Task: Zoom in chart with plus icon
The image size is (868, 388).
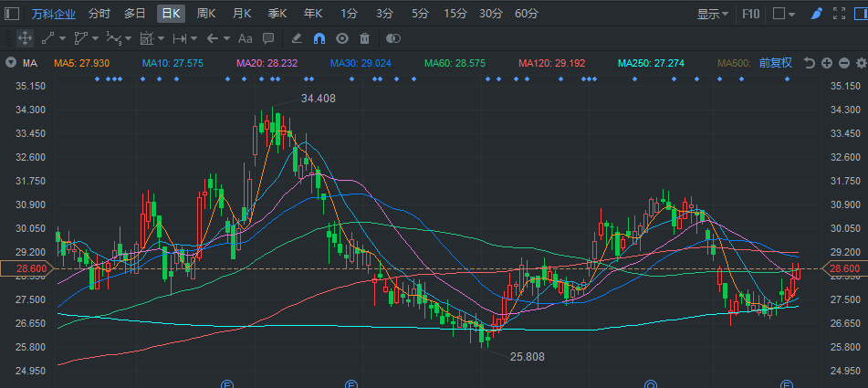Action: pos(827,63)
